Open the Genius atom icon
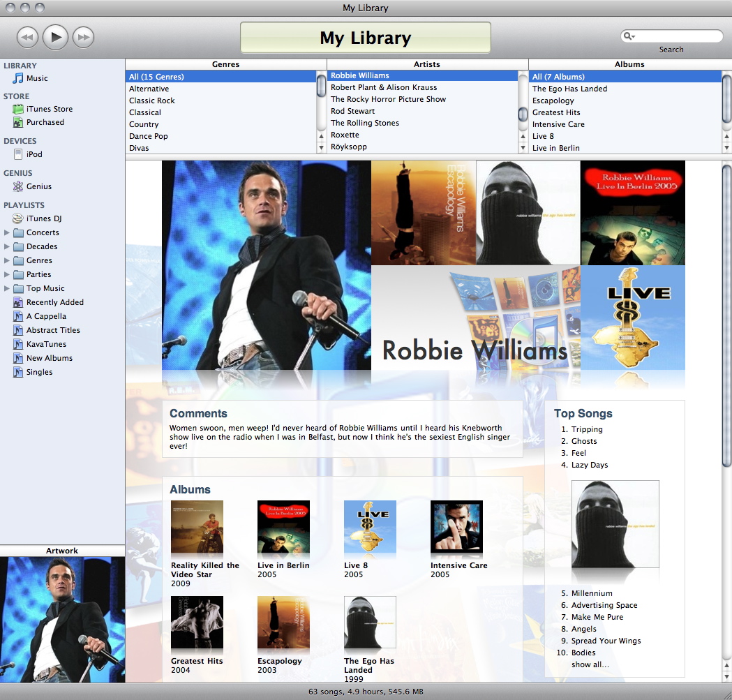Image resolution: width=732 pixels, height=700 pixels. pos(17,186)
